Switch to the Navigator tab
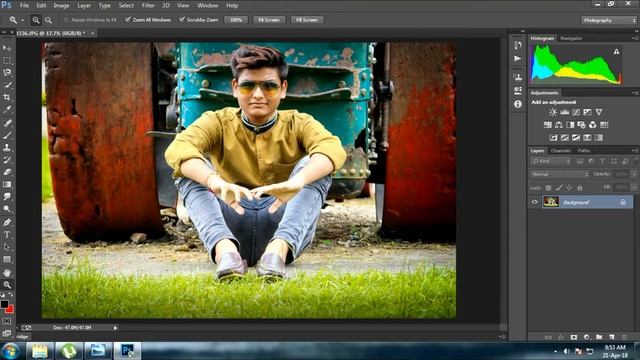 571,38
